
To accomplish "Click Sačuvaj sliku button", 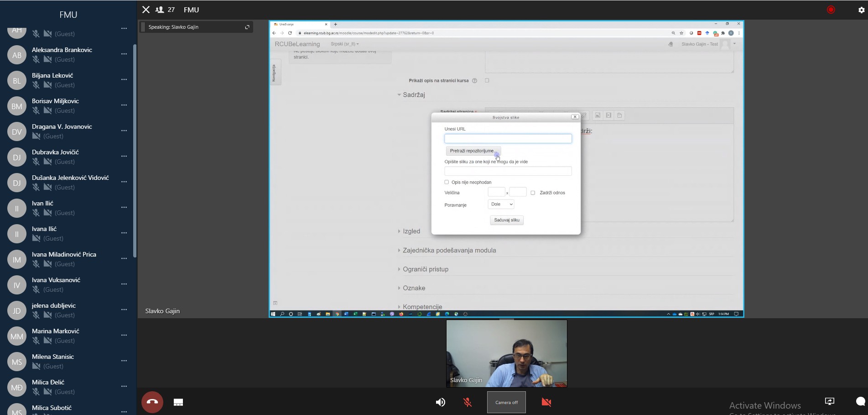I will pos(507,220).
